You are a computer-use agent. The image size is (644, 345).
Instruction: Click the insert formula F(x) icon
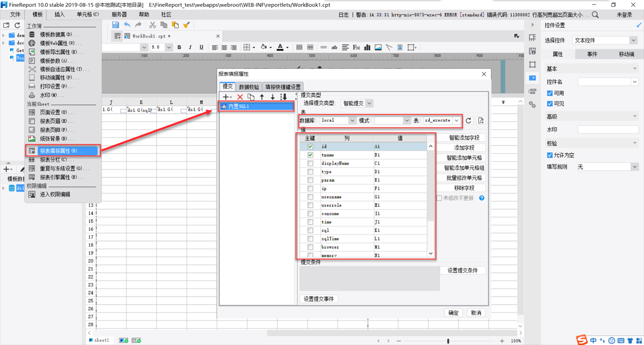pyautogui.click(x=356, y=47)
